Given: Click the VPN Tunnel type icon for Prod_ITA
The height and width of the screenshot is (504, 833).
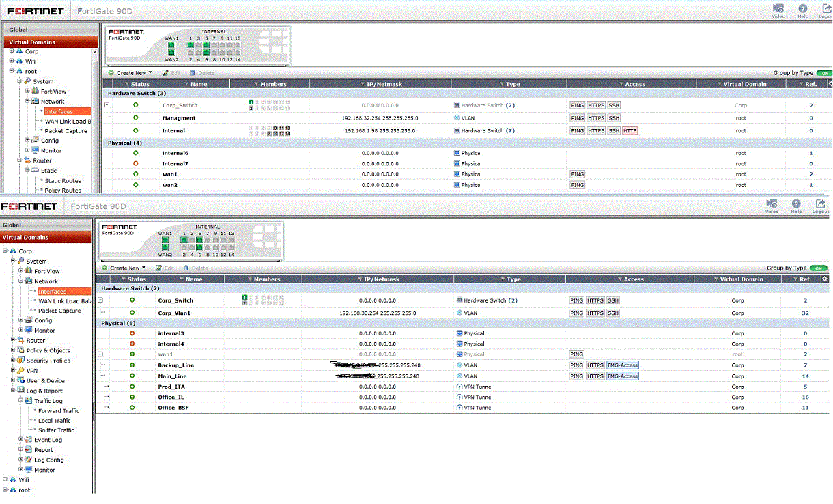Looking at the screenshot, I should tap(459, 387).
